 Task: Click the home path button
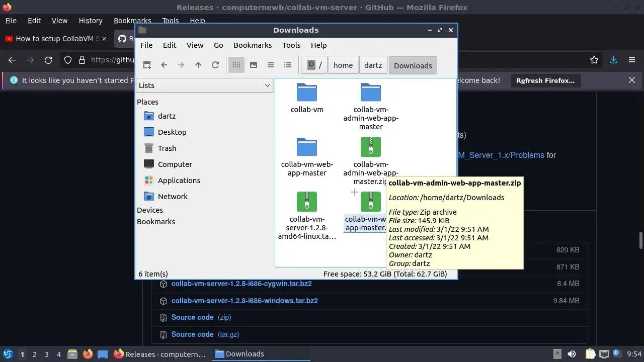[343, 65]
